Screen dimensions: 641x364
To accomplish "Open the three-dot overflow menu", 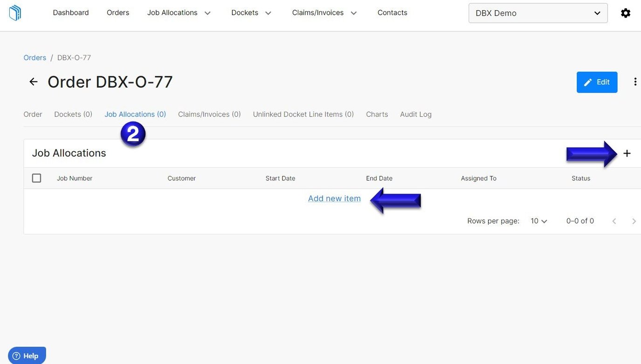I will 635,81.
